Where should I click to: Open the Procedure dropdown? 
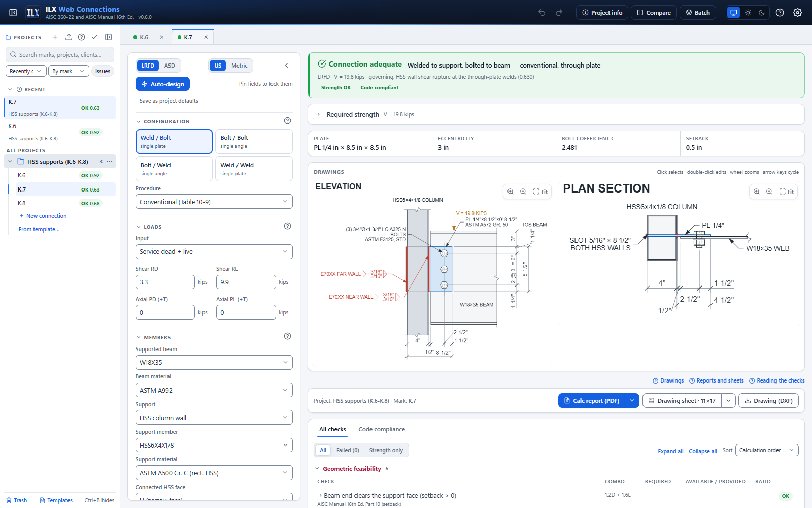click(214, 202)
